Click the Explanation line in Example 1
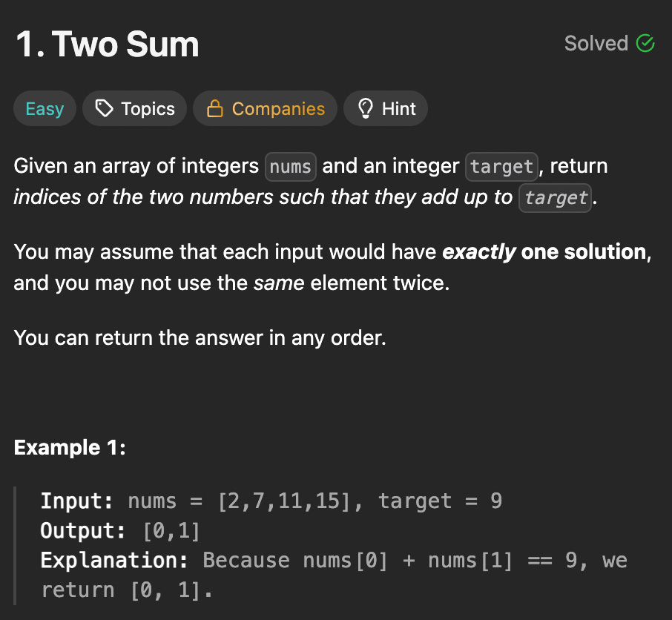This screenshot has width=672, height=620. click(x=334, y=575)
